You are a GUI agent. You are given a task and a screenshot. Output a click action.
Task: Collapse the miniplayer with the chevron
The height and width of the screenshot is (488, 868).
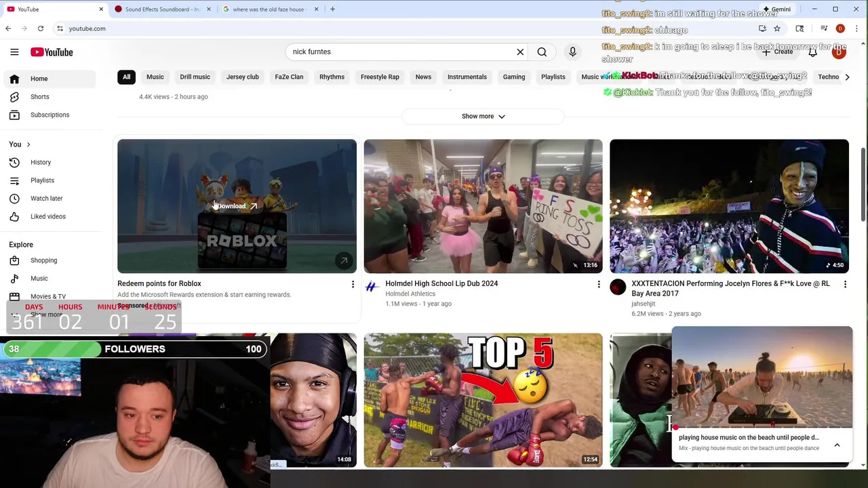coord(837,445)
